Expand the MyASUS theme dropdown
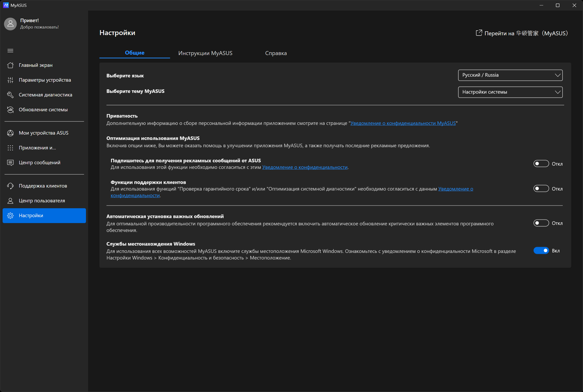Image resolution: width=583 pixels, height=392 pixels. [x=510, y=92]
